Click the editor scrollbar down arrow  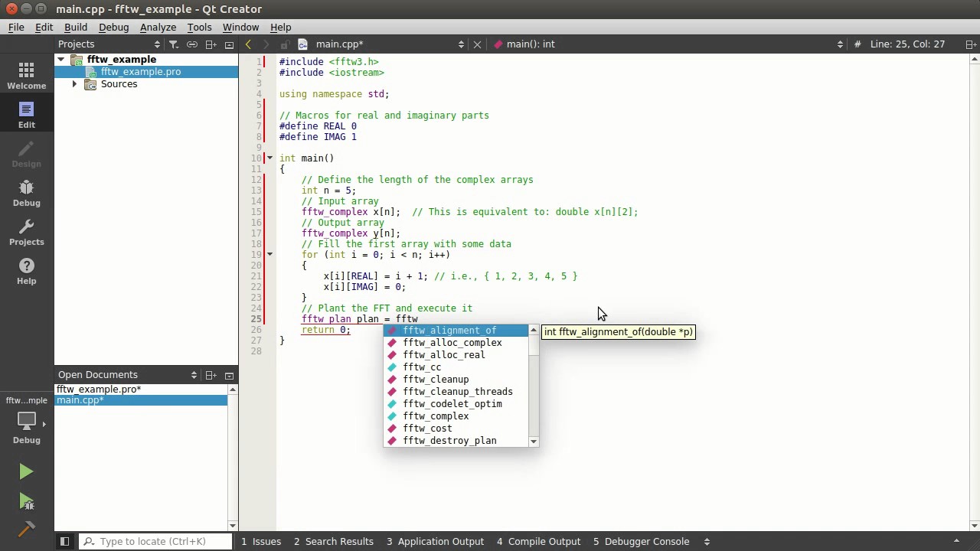[x=973, y=526]
